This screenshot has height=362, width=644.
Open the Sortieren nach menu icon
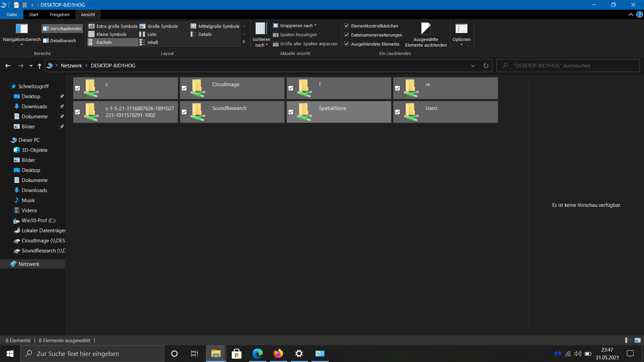(x=261, y=29)
